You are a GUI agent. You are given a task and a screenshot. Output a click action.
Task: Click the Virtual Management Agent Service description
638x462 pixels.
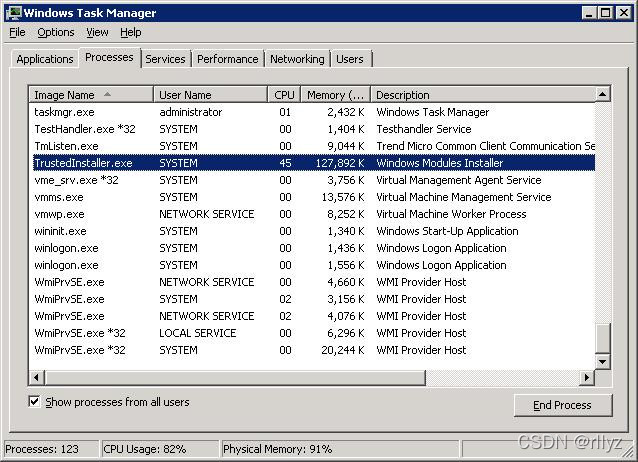pyautogui.click(x=459, y=180)
